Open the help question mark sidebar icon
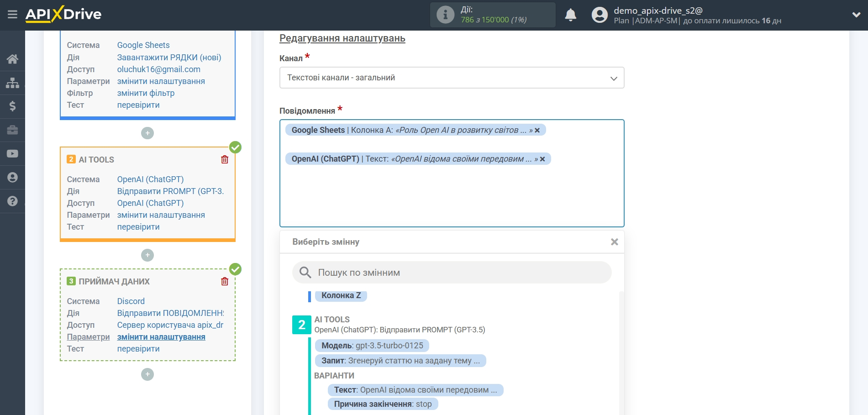 point(12,201)
